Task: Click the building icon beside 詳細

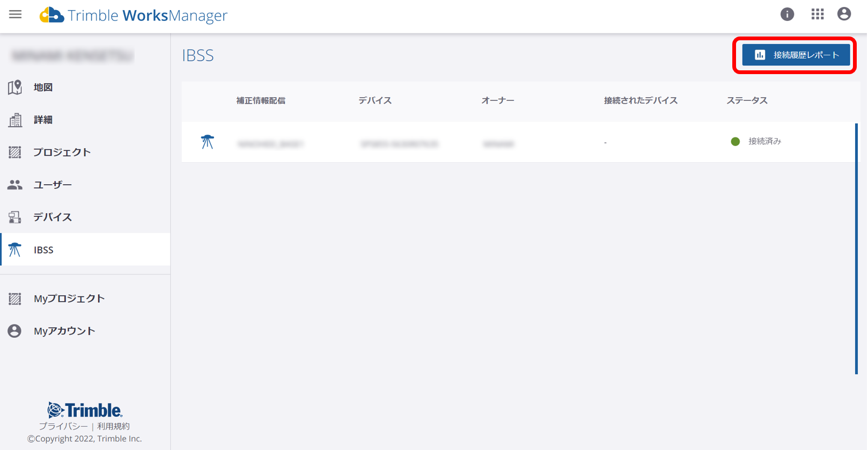Action: click(x=15, y=120)
